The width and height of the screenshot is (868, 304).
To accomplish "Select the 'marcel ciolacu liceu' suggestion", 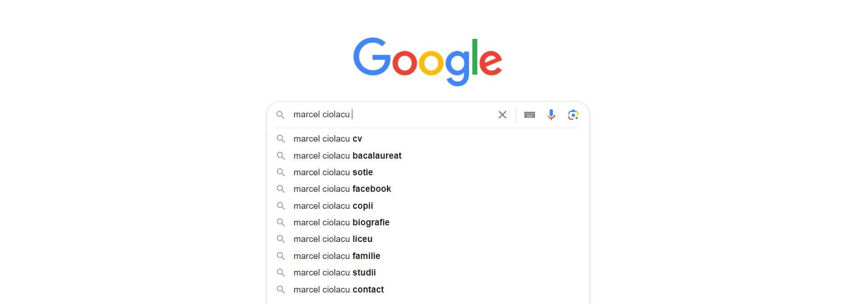I will 333,239.
